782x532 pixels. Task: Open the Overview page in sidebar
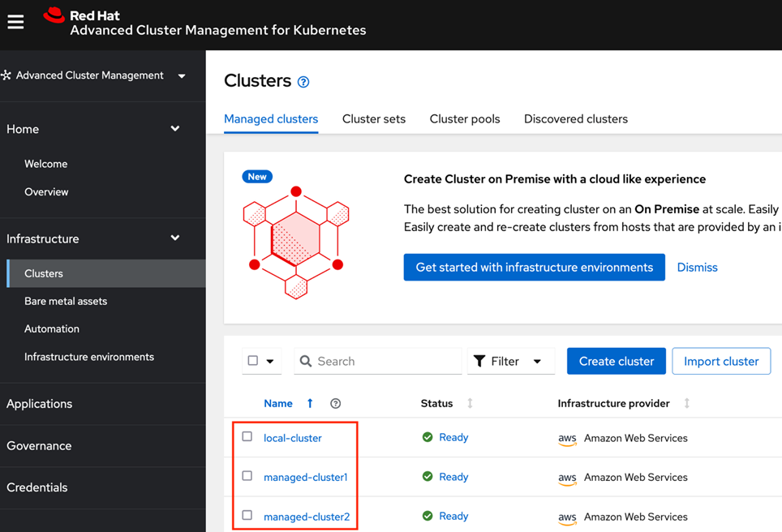click(46, 192)
